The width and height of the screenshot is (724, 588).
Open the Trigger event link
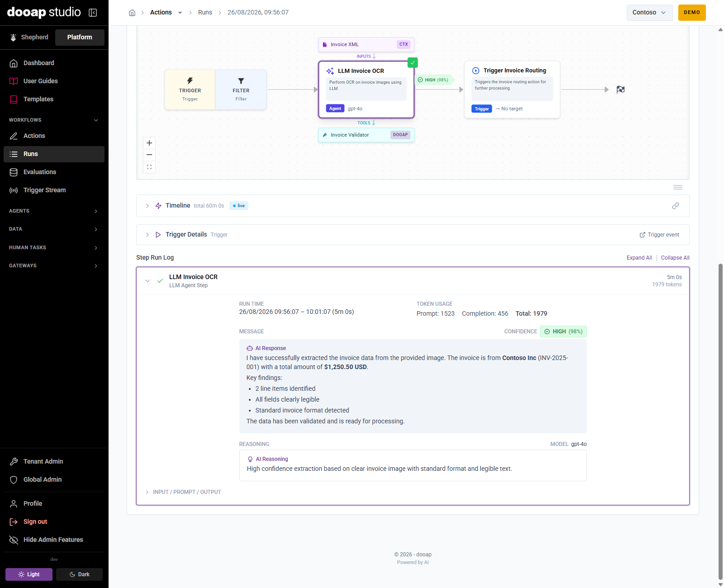(x=659, y=235)
